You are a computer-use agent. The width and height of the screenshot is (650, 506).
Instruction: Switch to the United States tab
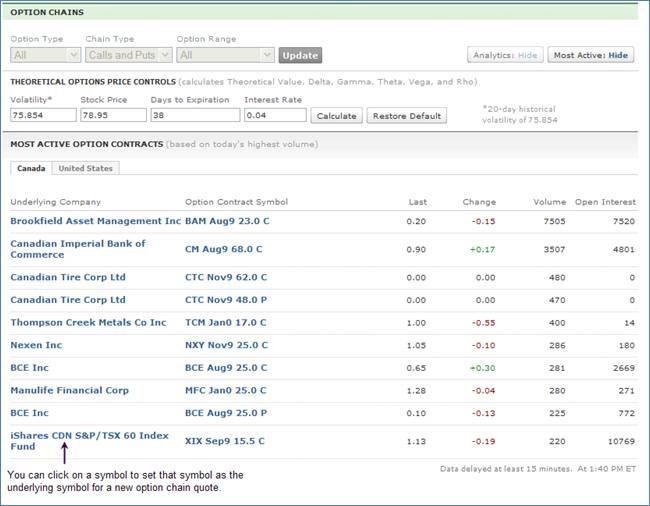click(x=85, y=168)
